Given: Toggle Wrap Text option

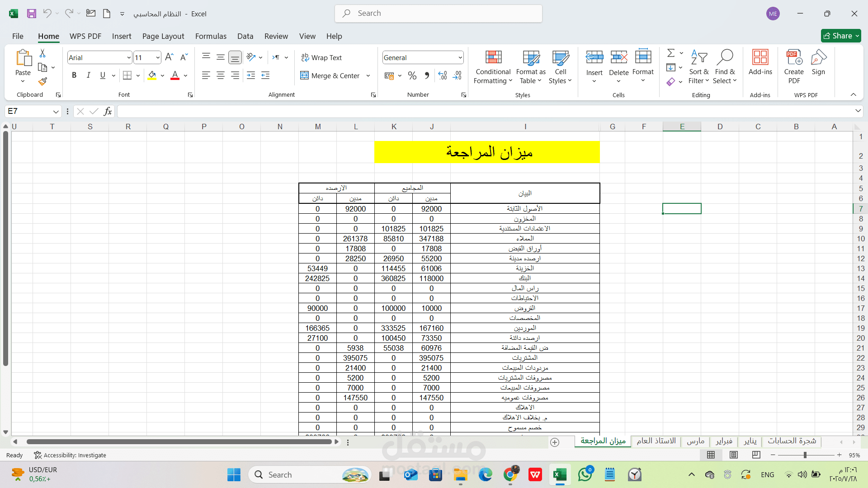Looking at the screenshot, I should (x=321, y=57).
